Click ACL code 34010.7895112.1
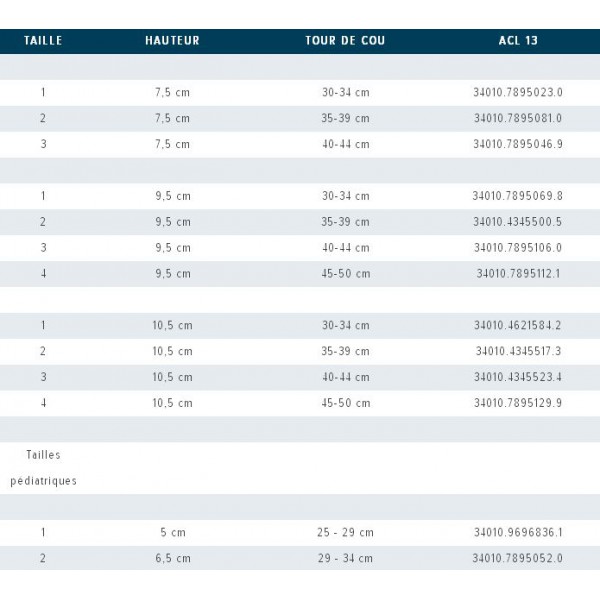Screen dimensions: 600x600 coord(518,274)
